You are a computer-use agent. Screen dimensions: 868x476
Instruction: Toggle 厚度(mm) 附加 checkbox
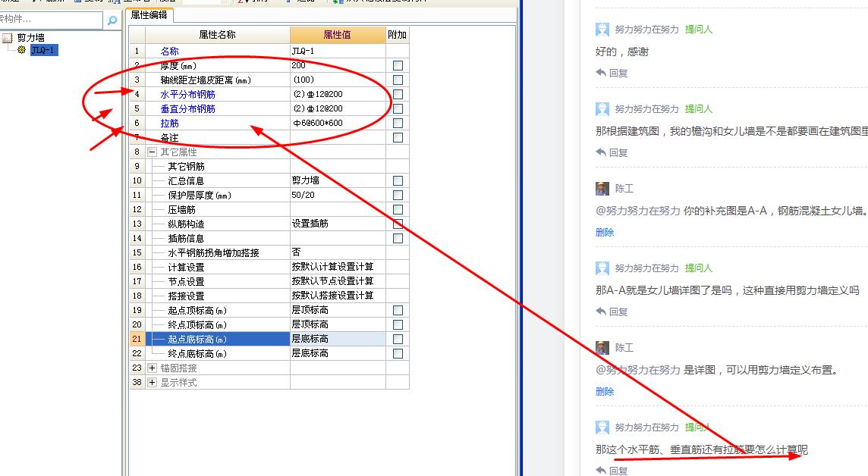398,65
